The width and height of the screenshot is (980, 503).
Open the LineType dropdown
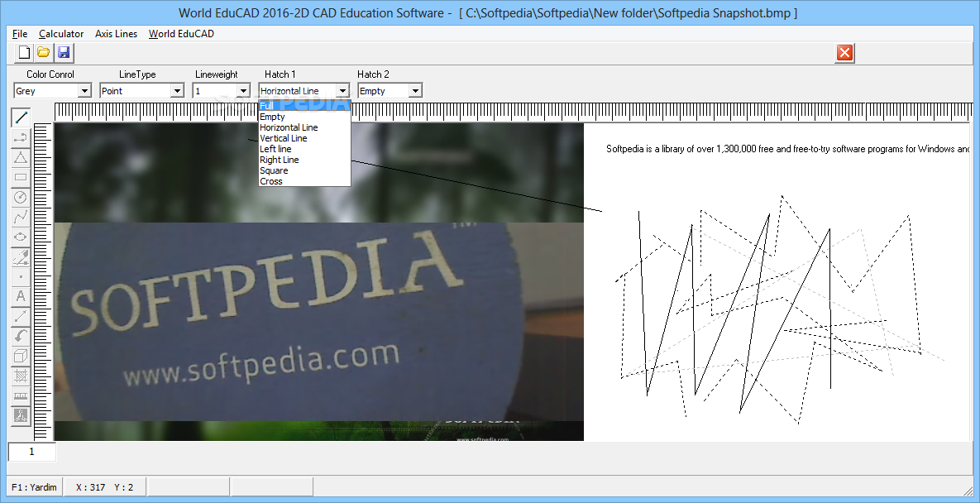tap(178, 91)
